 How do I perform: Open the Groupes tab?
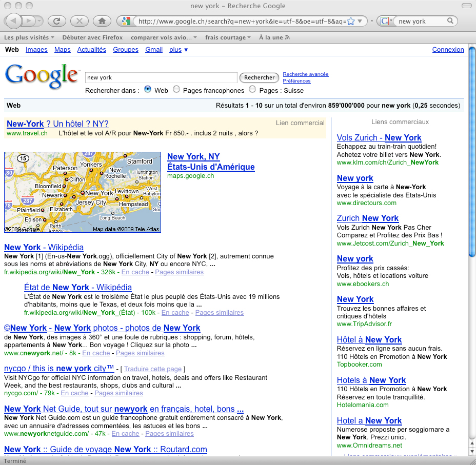point(125,49)
